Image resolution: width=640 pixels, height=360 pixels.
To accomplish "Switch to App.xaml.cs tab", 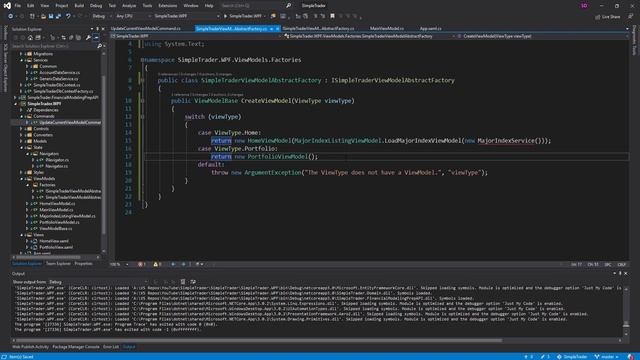I will pos(431,29).
